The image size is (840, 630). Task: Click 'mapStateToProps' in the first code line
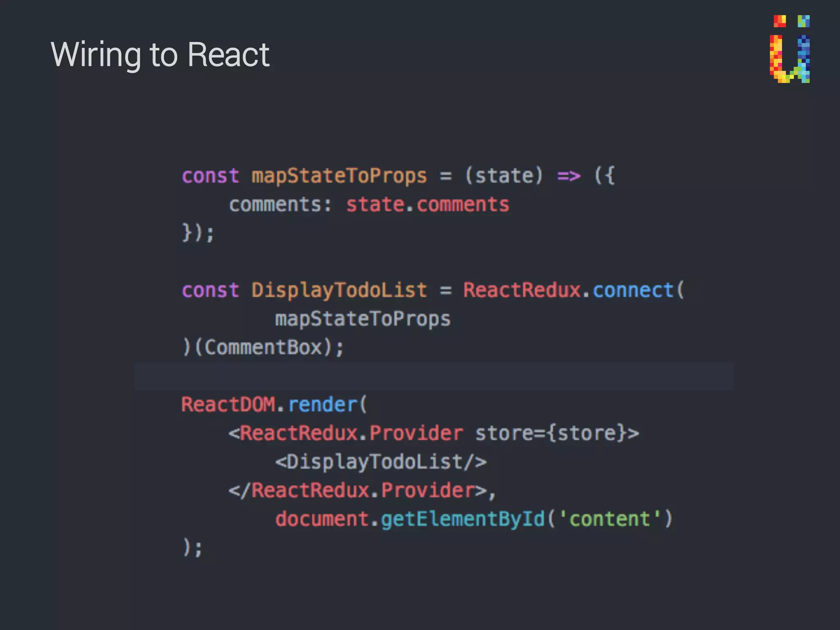click(339, 176)
